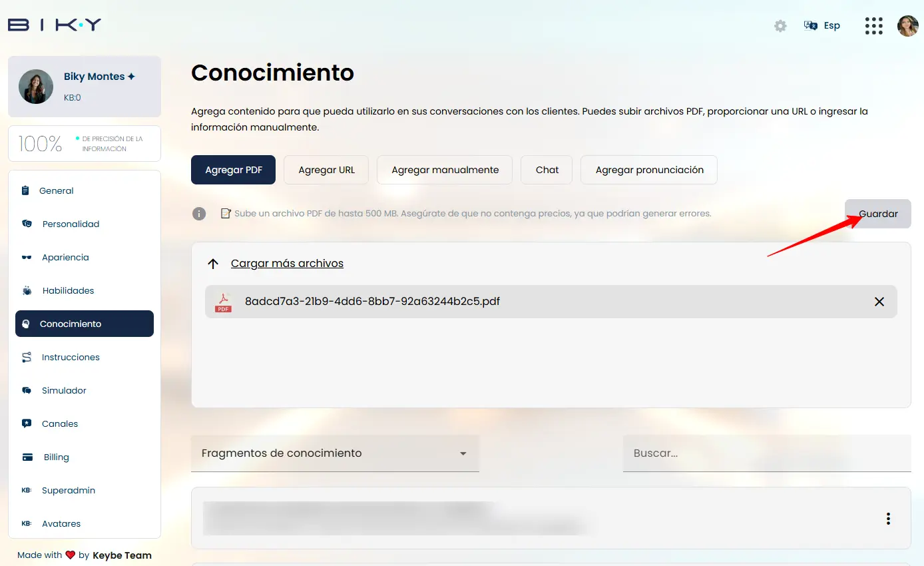Click the Superadmin KB icon
This screenshot has width=924, height=566.
click(27, 490)
